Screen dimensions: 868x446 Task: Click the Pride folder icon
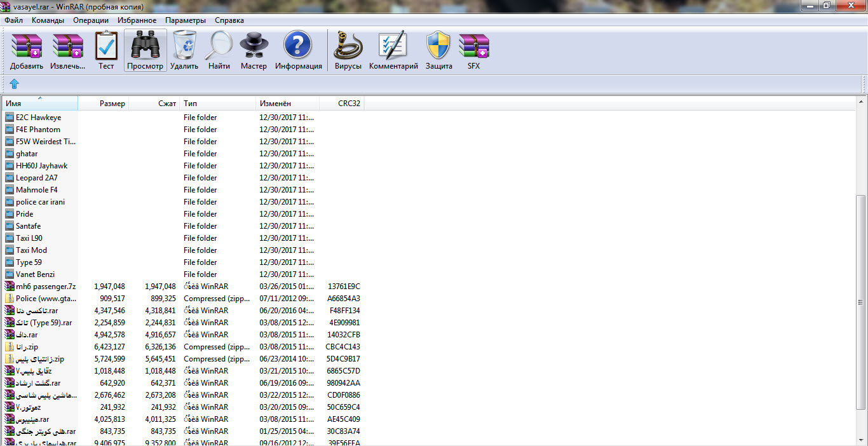coord(10,214)
